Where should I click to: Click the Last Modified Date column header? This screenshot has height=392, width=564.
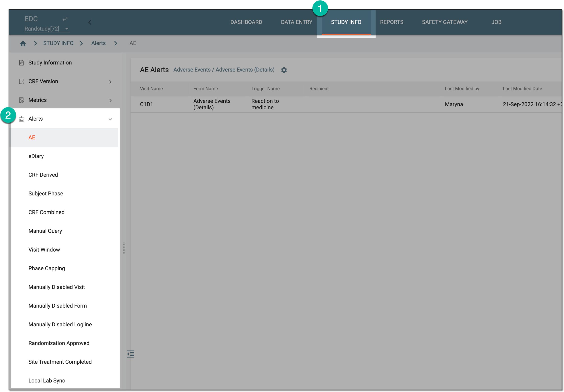522,89
